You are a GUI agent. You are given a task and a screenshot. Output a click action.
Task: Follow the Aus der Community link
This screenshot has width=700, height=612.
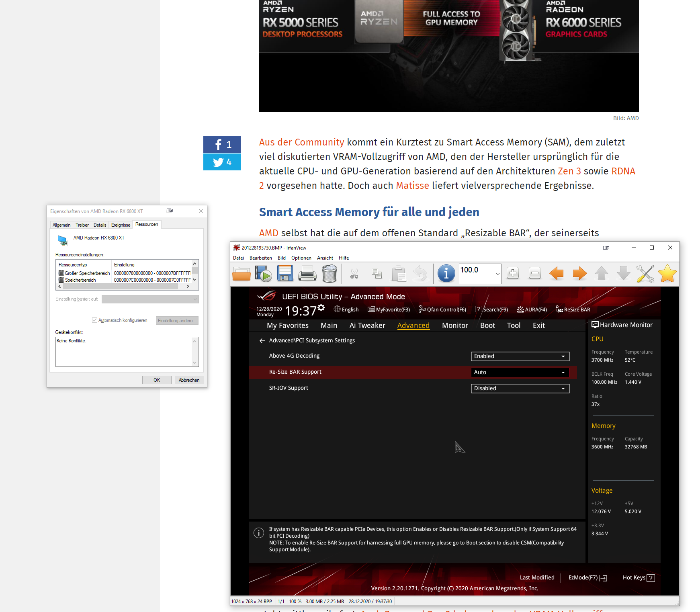(x=301, y=142)
